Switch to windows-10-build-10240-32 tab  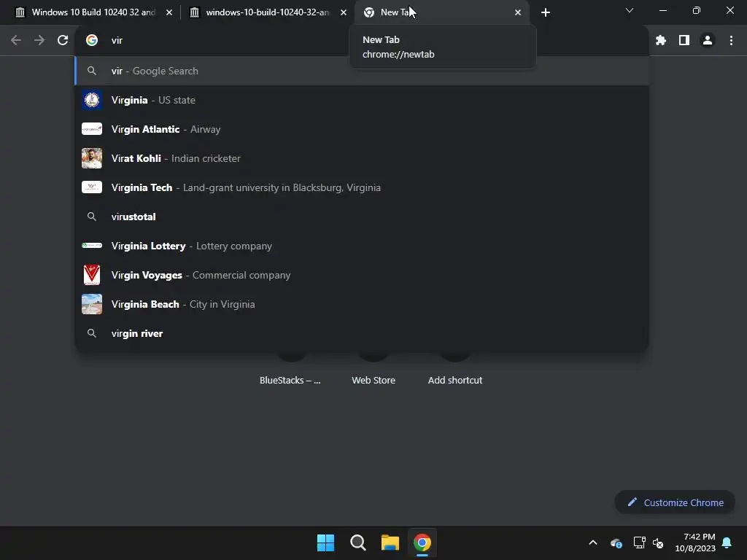click(x=267, y=12)
